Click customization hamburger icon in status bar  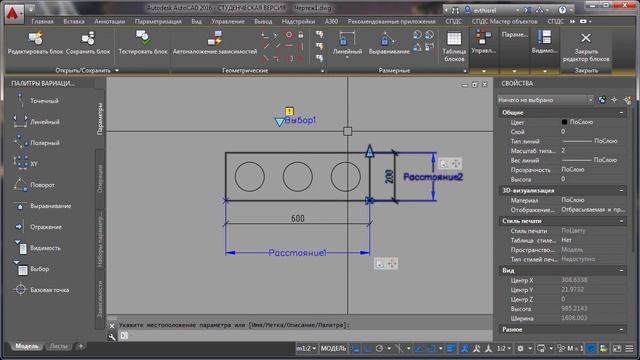pyautogui.click(x=629, y=349)
